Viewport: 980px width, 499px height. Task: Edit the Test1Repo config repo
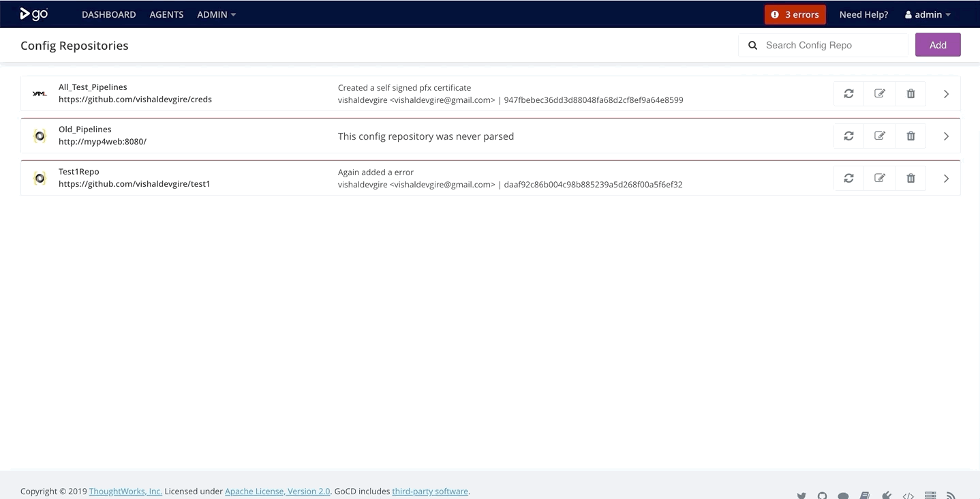880,178
